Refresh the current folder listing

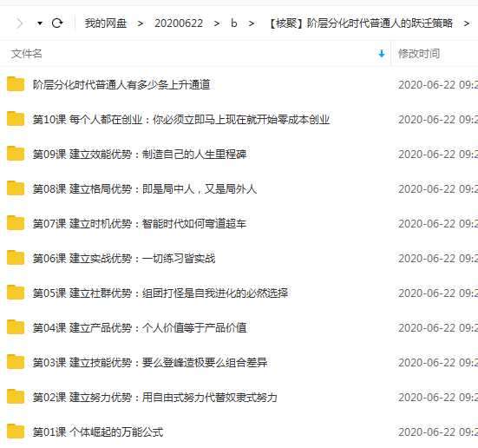click(57, 23)
